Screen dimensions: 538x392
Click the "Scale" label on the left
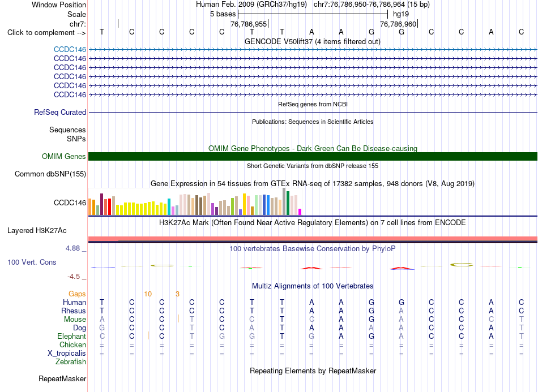tap(76, 14)
